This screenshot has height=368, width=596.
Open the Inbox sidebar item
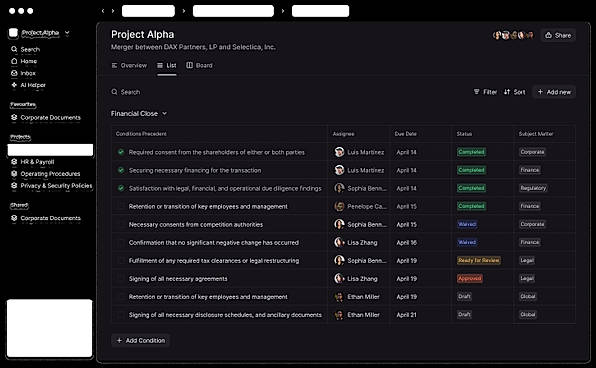(x=23, y=73)
